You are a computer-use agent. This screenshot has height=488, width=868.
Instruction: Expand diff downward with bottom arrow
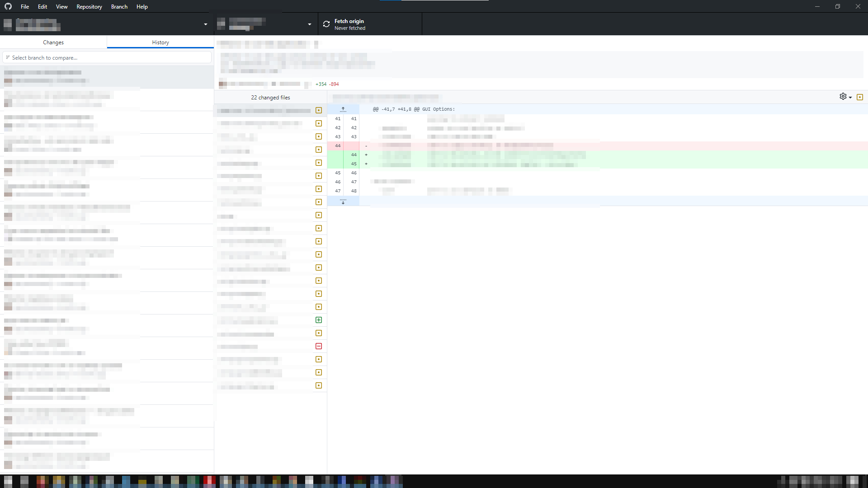coord(343,202)
